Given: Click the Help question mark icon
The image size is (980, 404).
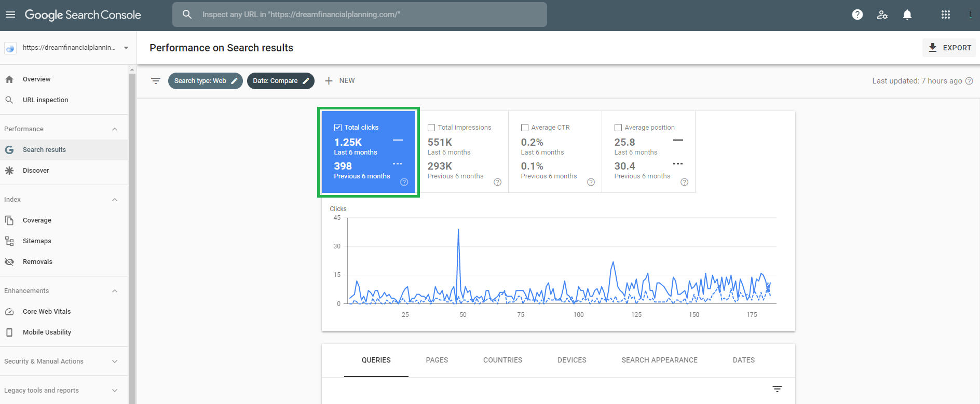Looking at the screenshot, I should point(857,15).
